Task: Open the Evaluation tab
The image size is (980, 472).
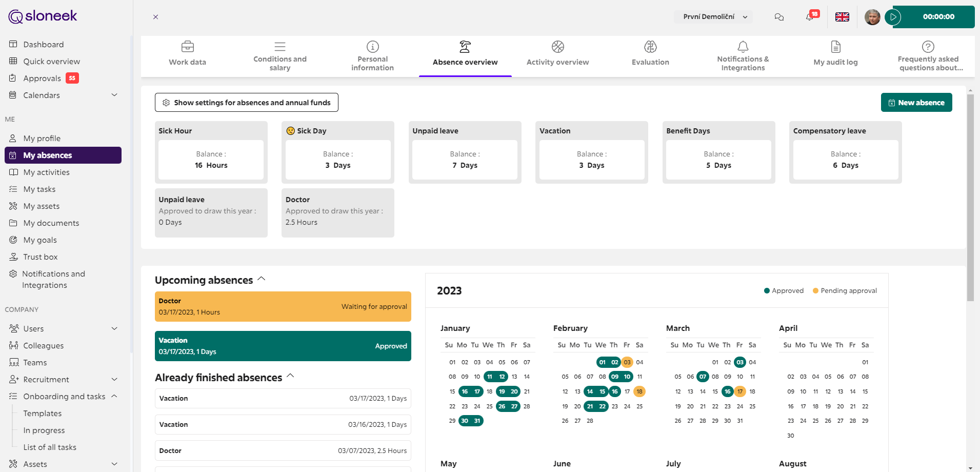Action: coord(650,54)
